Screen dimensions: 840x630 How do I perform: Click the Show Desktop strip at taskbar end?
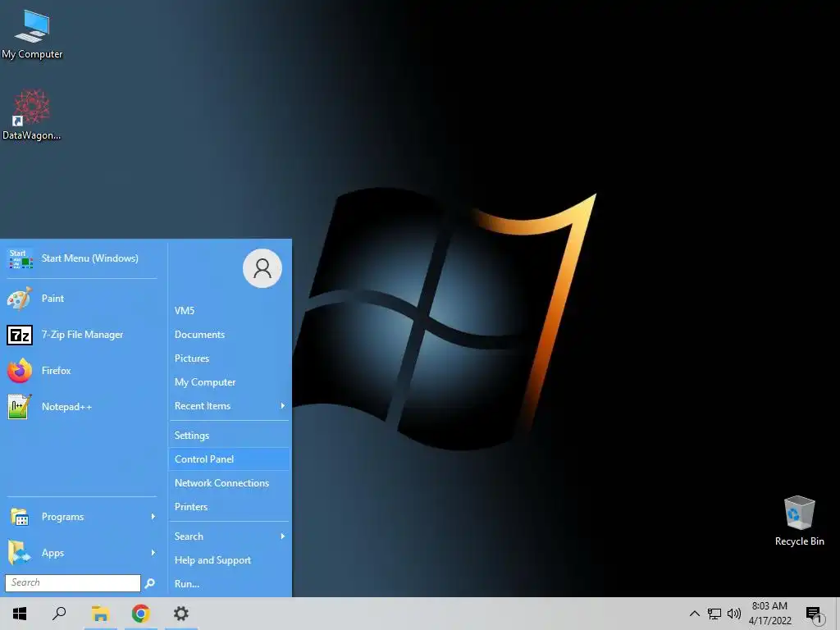[x=838, y=614]
